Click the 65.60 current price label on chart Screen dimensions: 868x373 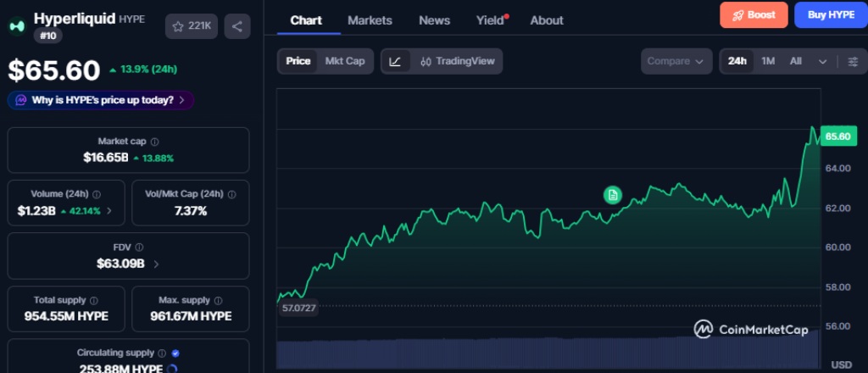(838, 136)
